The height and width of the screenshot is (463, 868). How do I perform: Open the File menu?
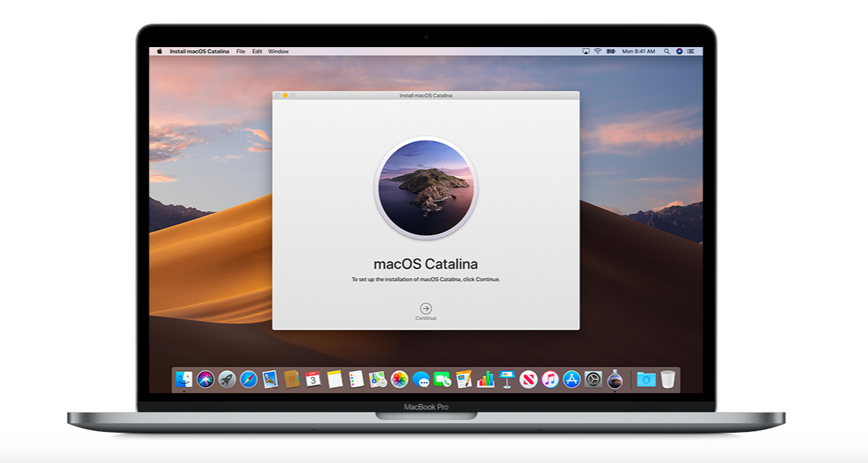[241, 52]
